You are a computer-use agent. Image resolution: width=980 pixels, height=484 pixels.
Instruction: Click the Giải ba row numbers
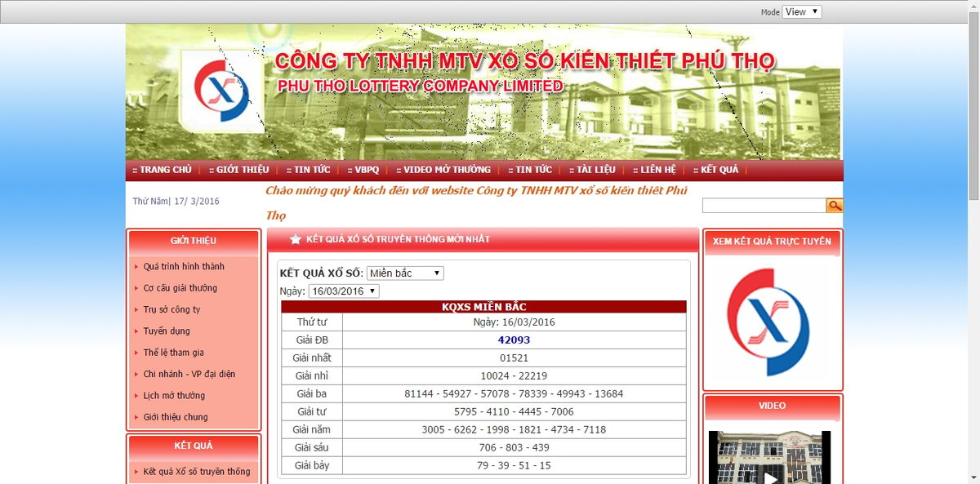coord(514,393)
